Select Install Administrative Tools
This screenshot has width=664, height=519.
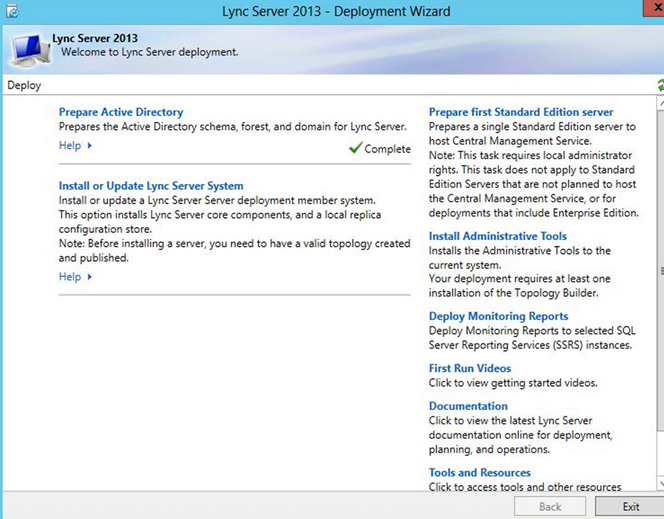pos(497,237)
